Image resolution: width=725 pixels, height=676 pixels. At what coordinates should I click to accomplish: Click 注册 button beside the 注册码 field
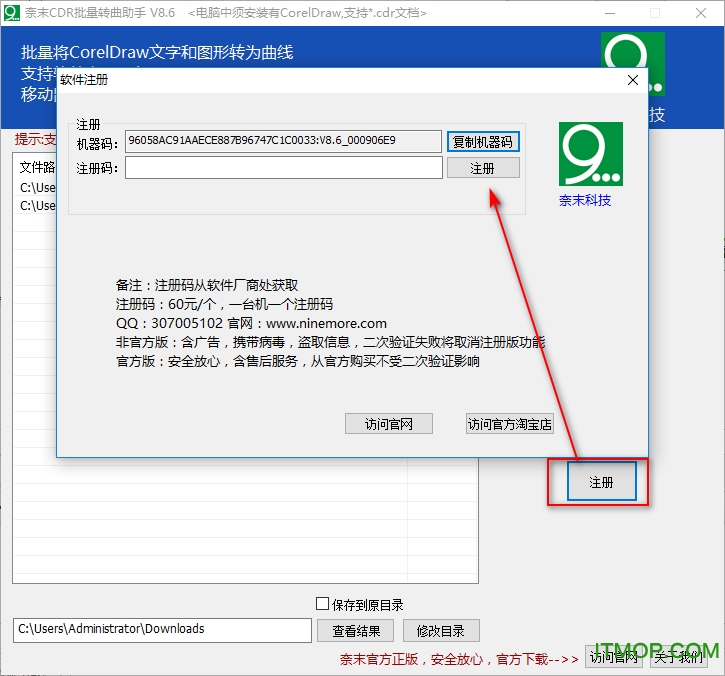[x=483, y=168]
